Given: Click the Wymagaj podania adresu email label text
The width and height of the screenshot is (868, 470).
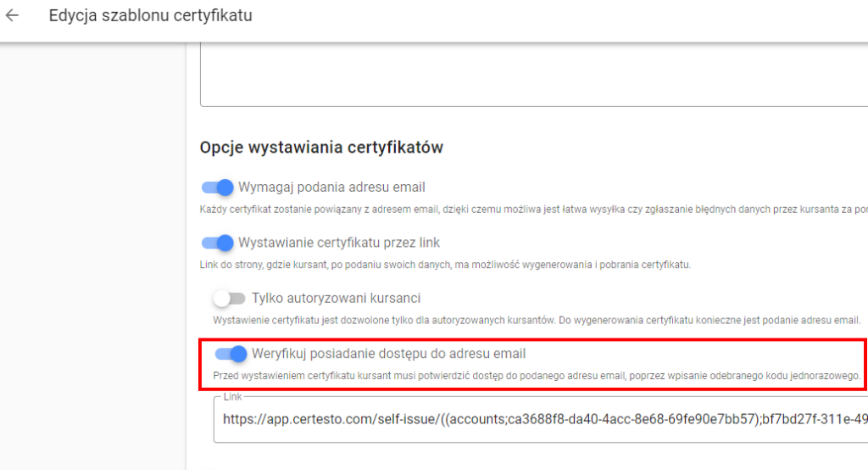Looking at the screenshot, I should (x=331, y=187).
